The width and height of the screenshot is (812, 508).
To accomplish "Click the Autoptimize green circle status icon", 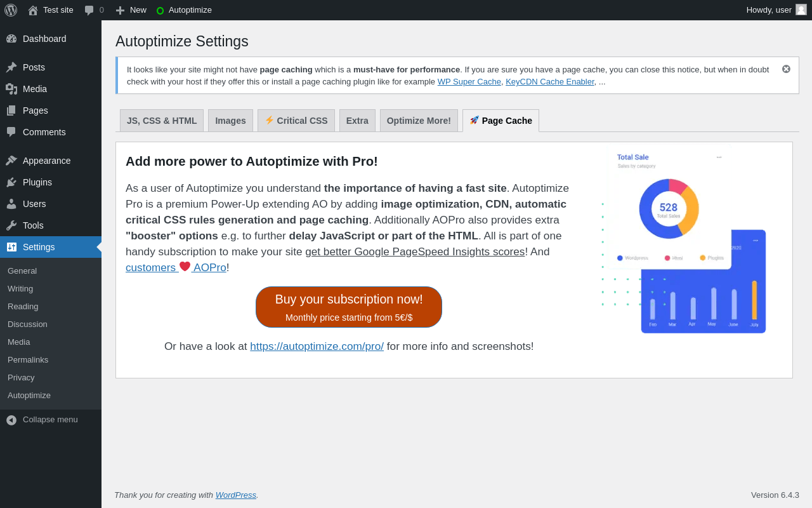I will [x=160, y=10].
